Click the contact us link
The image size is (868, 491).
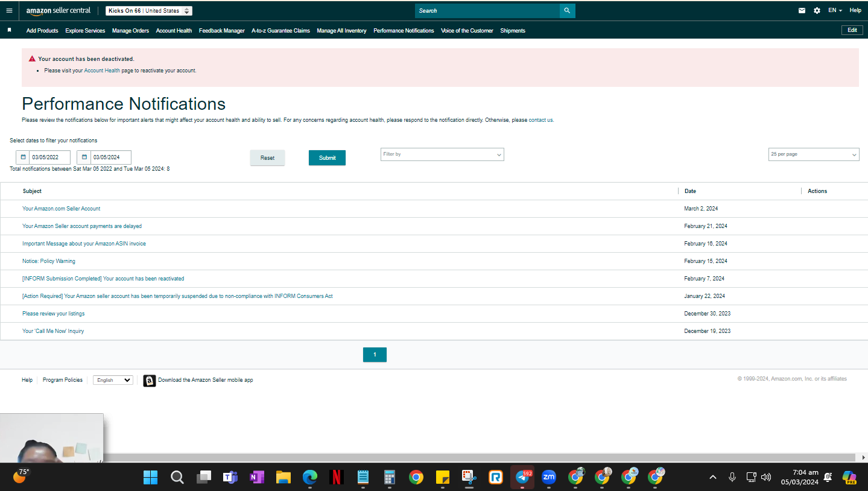click(x=540, y=120)
